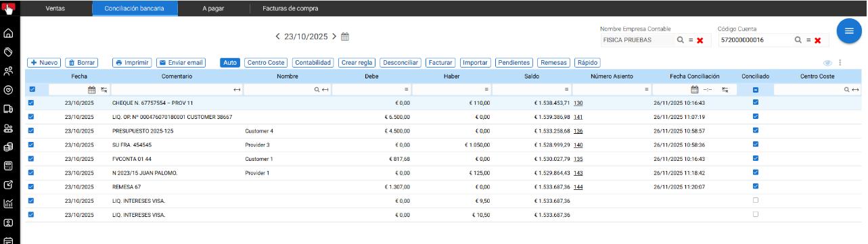868x244 pixels.
Task: Open the equals operator in the Número Asiento filter
Action: tap(647, 89)
